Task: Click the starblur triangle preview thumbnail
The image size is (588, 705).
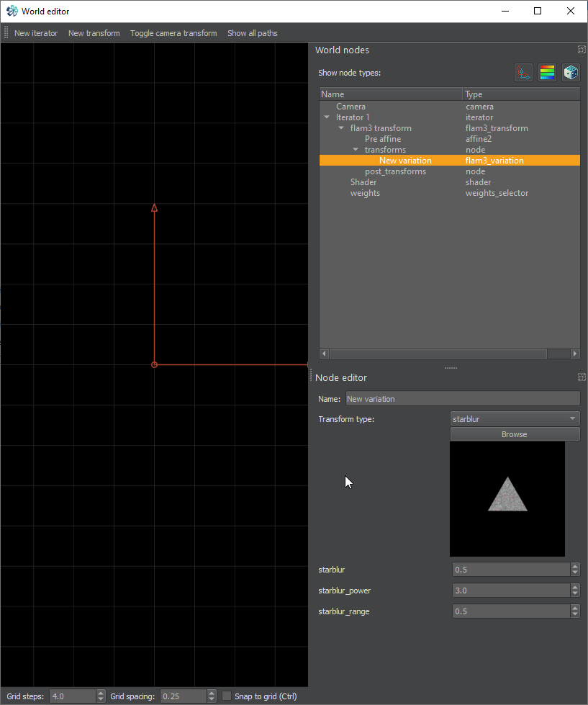Action: click(507, 498)
